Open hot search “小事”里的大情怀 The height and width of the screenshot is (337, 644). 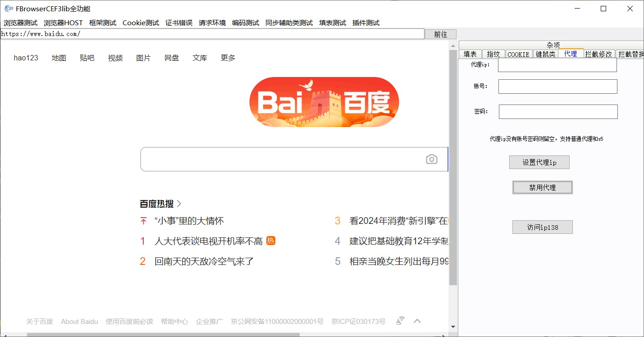[189, 221]
